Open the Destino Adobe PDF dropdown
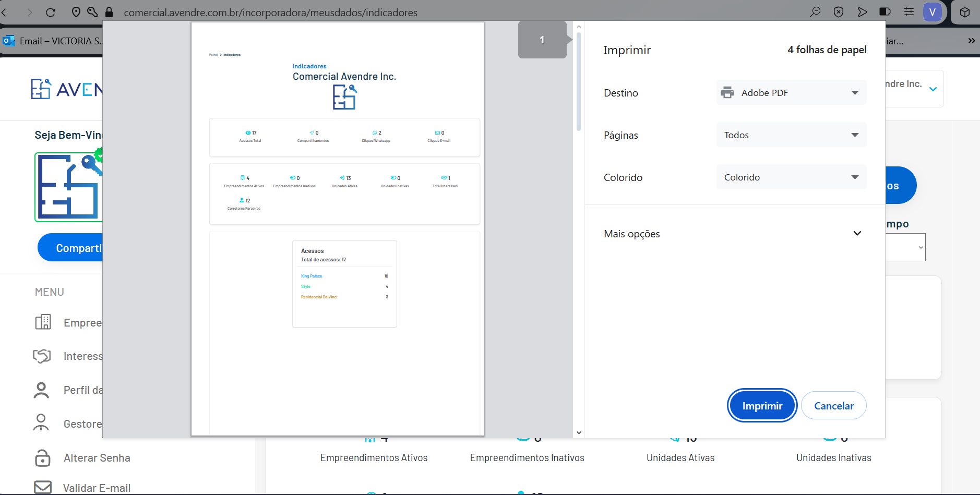The width and height of the screenshot is (980, 495). [x=791, y=92]
